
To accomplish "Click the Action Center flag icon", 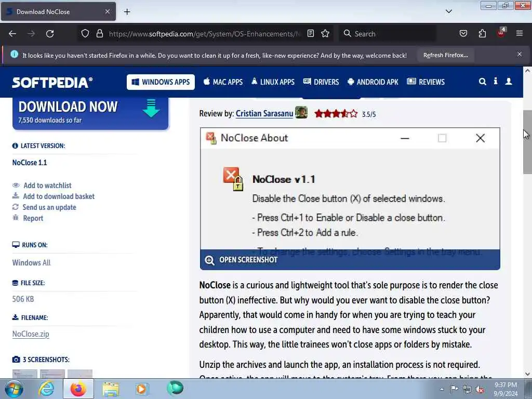I will (454, 389).
